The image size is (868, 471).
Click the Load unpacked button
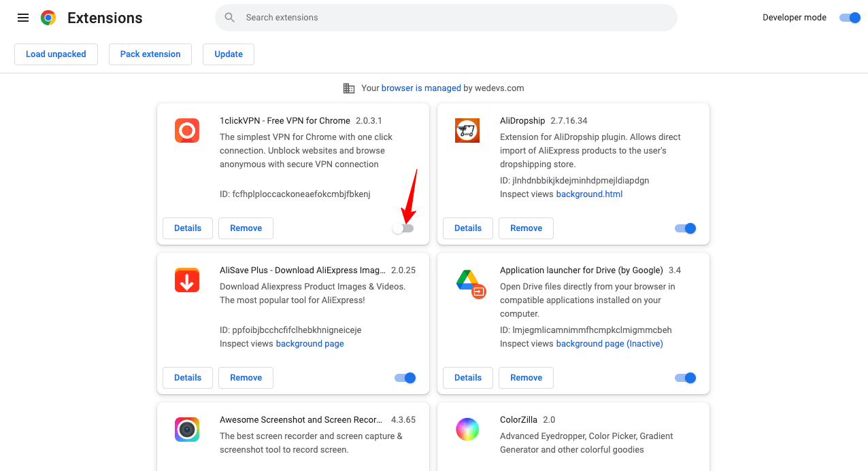tap(56, 54)
